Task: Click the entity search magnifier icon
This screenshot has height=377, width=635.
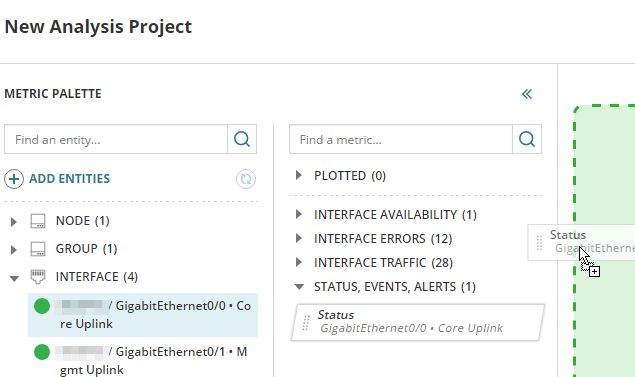Action: tap(242, 139)
